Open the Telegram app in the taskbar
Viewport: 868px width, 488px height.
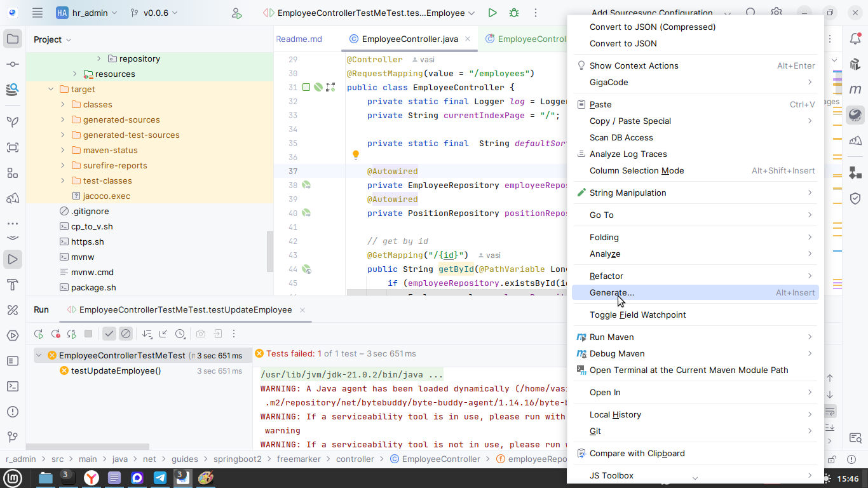coord(160,478)
